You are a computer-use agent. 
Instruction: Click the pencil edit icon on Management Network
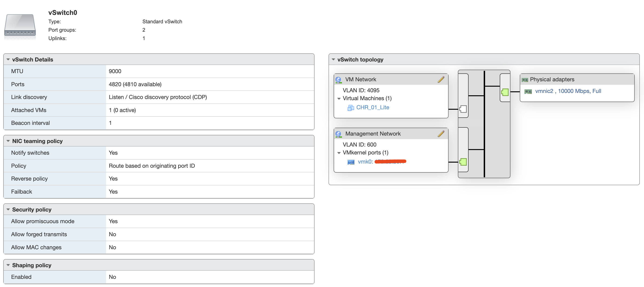[441, 133]
